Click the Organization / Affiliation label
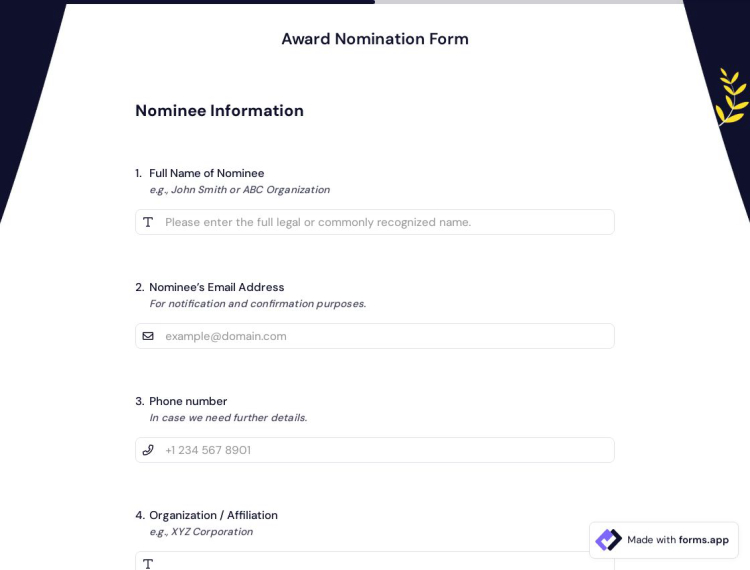The image size is (750, 570). (213, 515)
